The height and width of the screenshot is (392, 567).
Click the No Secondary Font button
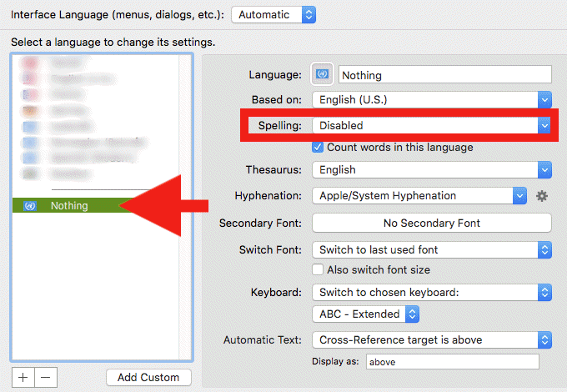point(431,223)
